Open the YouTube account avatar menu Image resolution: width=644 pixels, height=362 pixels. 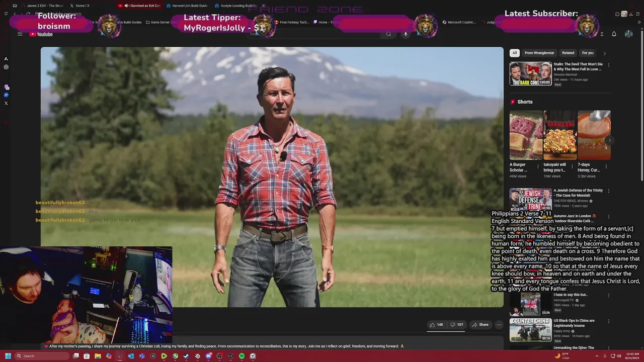[x=628, y=34]
